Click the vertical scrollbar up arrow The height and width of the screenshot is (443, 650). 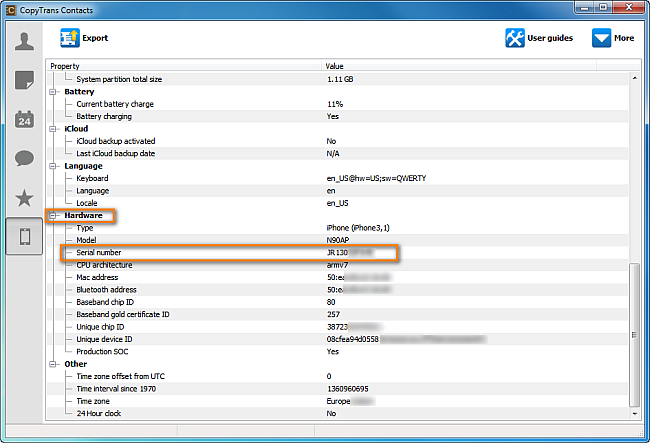[635, 78]
